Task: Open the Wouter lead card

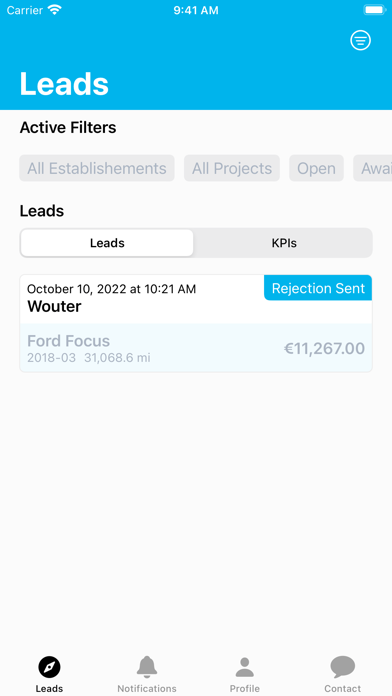Action: pos(196,324)
